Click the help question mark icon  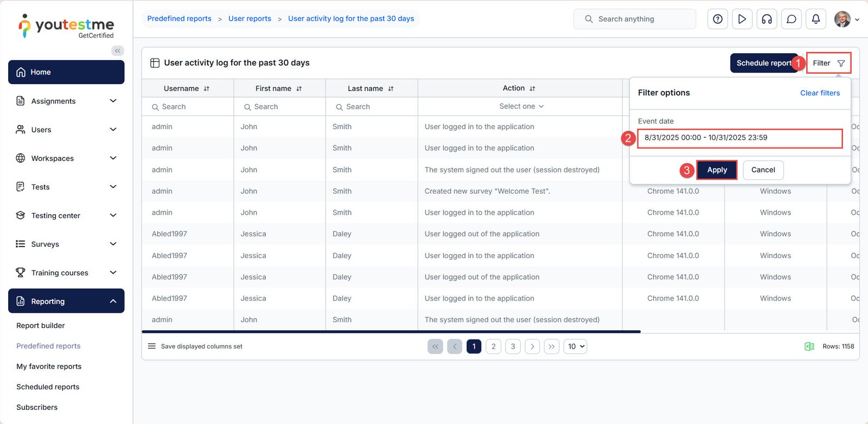718,19
